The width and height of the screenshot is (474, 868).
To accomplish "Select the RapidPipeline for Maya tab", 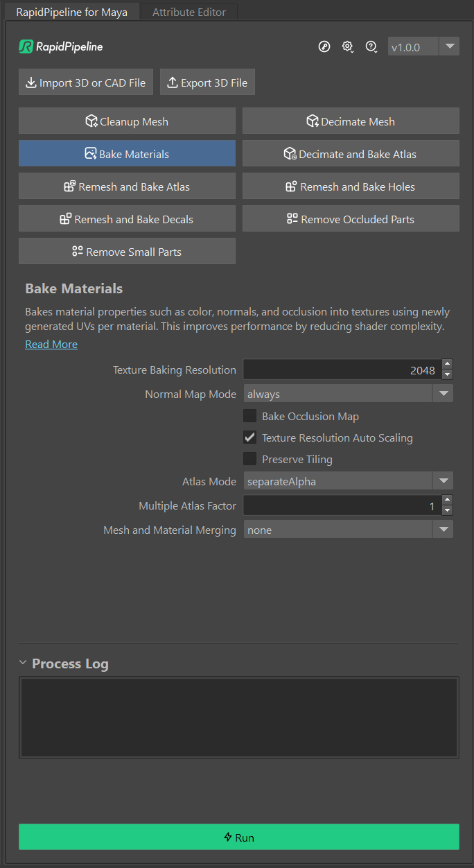I will click(71, 11).
